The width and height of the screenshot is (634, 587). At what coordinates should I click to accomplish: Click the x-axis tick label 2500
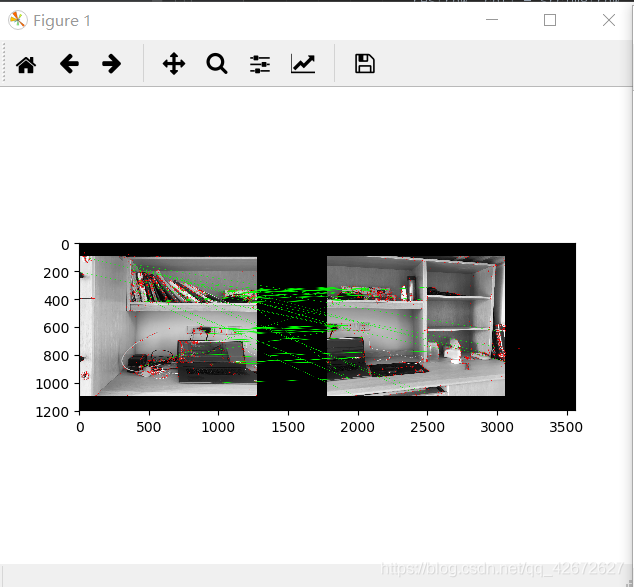pyautogui.click(x=427, y=427)
